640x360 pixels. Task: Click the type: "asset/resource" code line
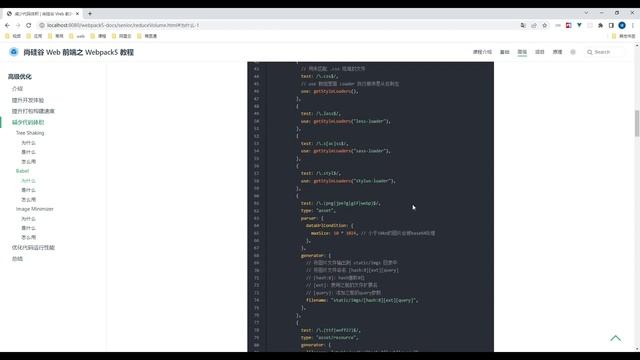(329, 338)
